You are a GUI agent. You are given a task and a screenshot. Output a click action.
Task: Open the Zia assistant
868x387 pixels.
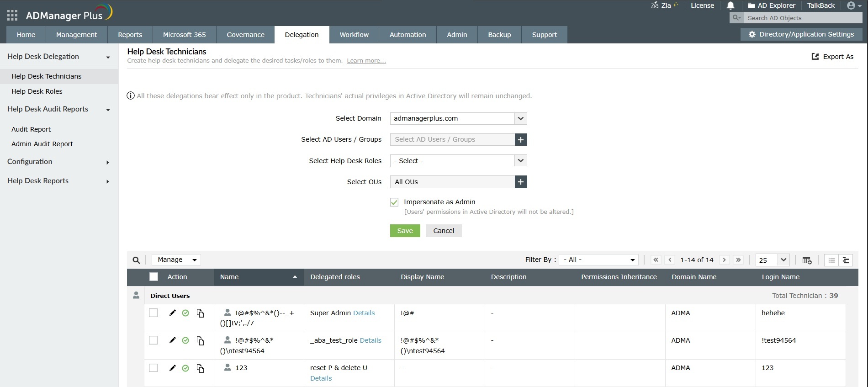[x=665, y=5]
